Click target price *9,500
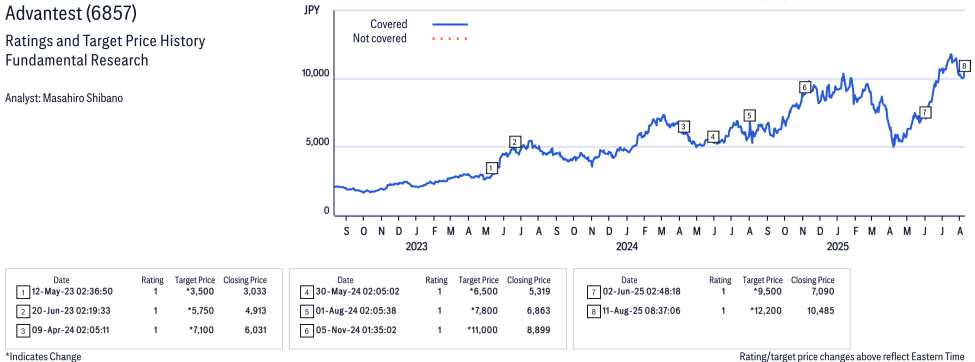This screenshot has height=362, width=975. (x=769, y=291)
